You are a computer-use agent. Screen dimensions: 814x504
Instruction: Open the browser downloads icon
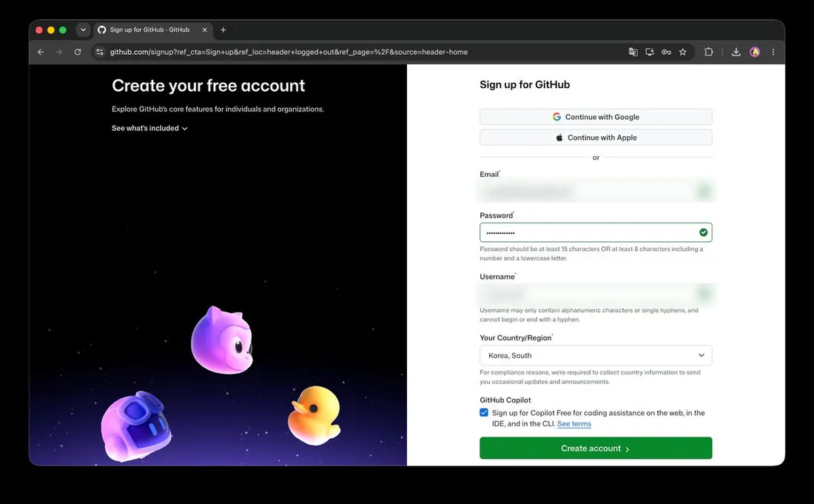tap(736, 52)
